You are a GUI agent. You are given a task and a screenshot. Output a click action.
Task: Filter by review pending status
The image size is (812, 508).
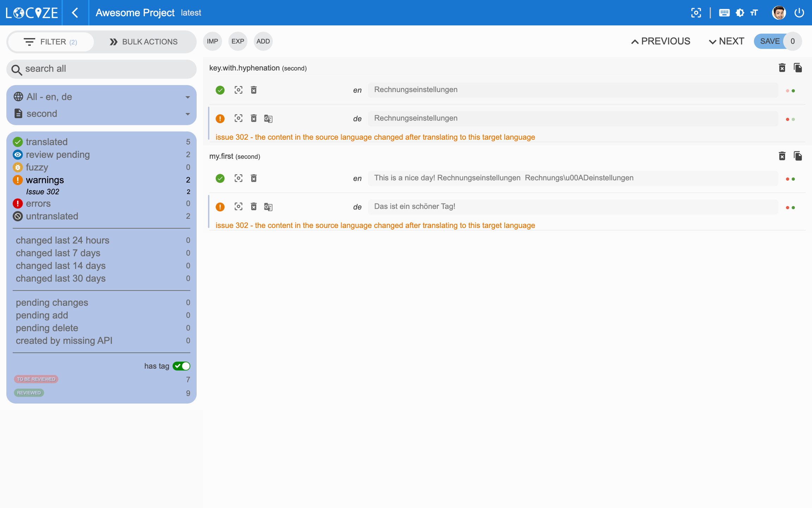coord(58,155)
